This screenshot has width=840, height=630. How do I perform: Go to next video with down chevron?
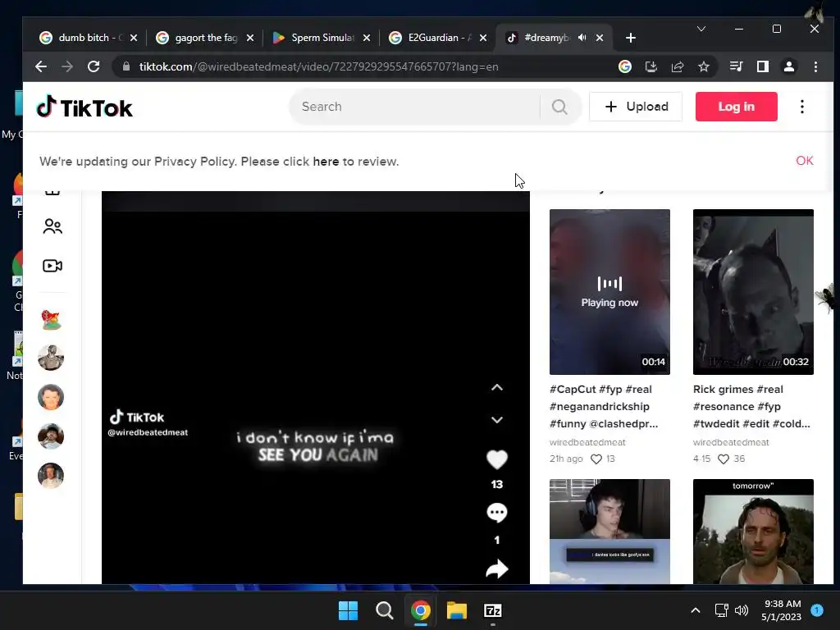click(x=497, y=419)
